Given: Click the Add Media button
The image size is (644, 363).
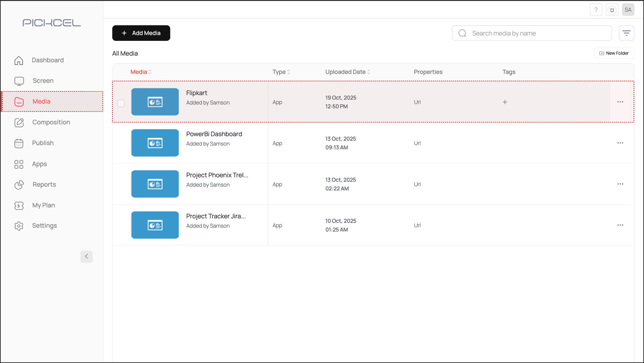Looking at the screenshot, I should pyautogui.click(x=141, y=33).
